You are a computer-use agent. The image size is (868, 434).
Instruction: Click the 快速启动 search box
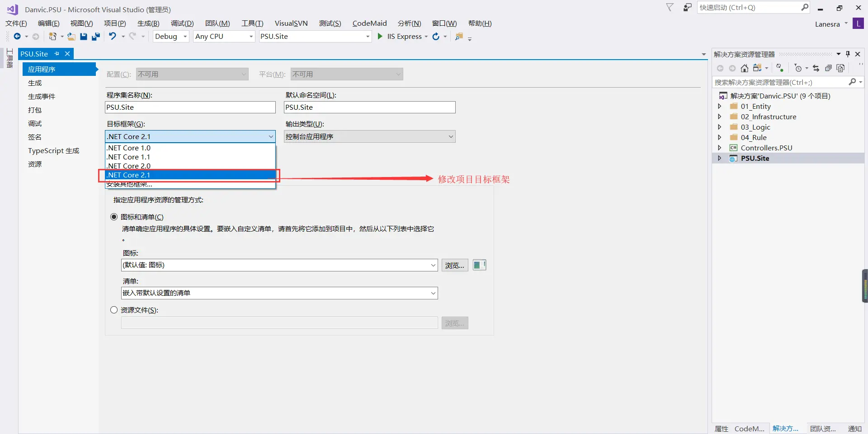coord(754,8)
